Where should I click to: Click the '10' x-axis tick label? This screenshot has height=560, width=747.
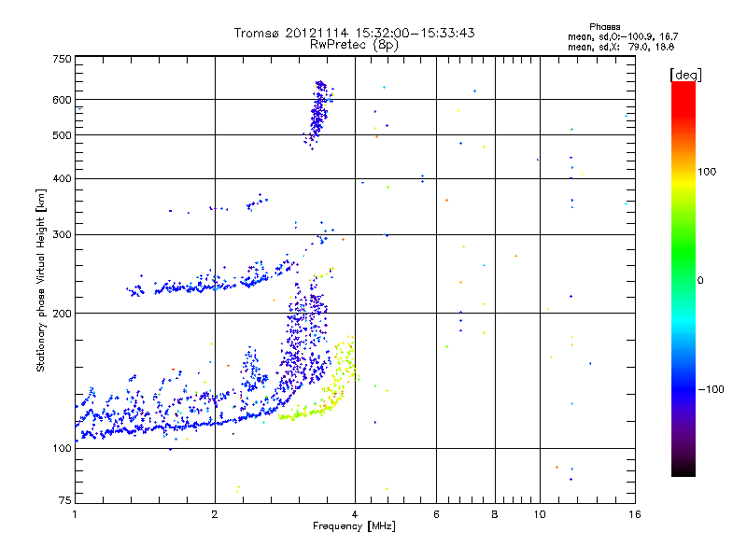pos(540,514)
